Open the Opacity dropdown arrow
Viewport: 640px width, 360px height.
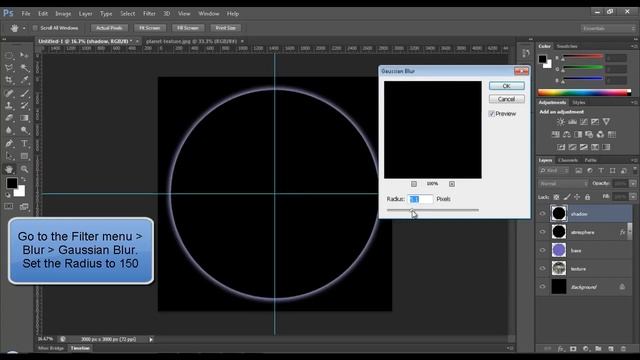point(633,184)
